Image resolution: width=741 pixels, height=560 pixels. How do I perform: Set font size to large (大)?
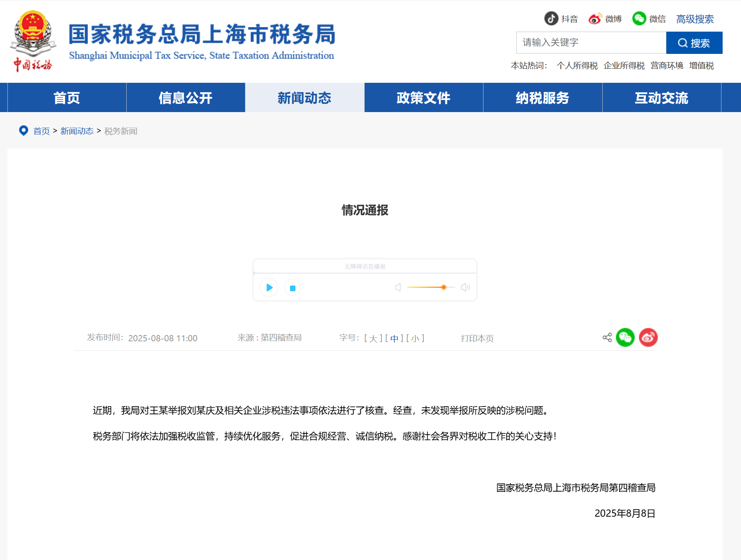373,338
